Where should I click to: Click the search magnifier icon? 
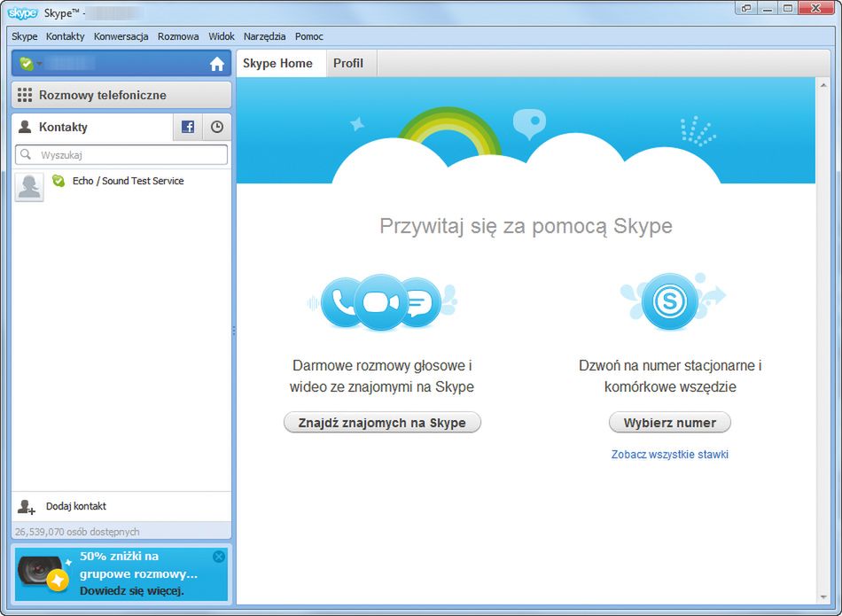pos(25,155)
